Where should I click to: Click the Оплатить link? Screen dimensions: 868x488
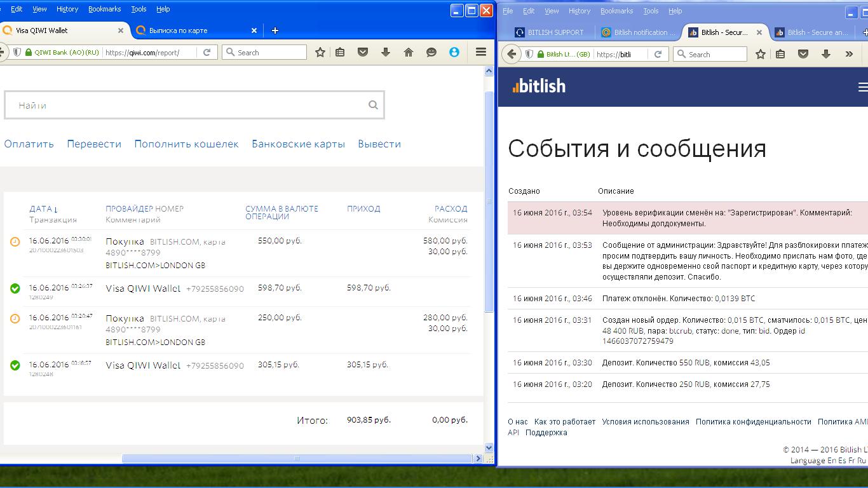pos(29,144)
